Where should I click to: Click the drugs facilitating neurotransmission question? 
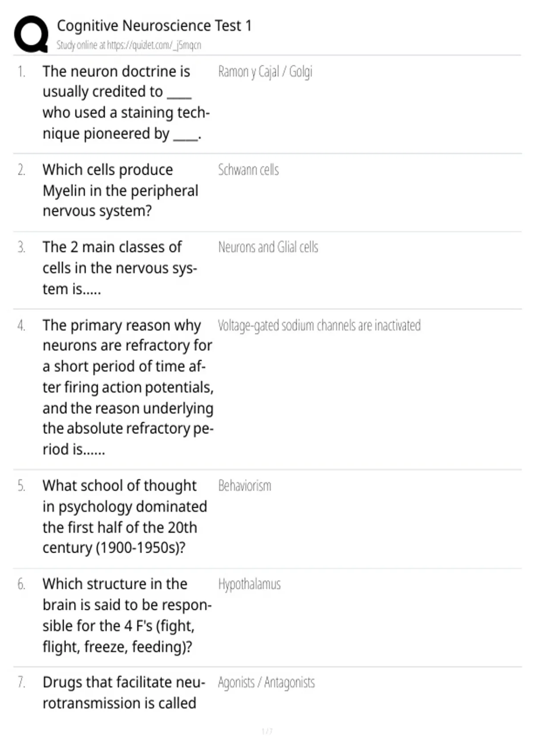tap(124, 692)
